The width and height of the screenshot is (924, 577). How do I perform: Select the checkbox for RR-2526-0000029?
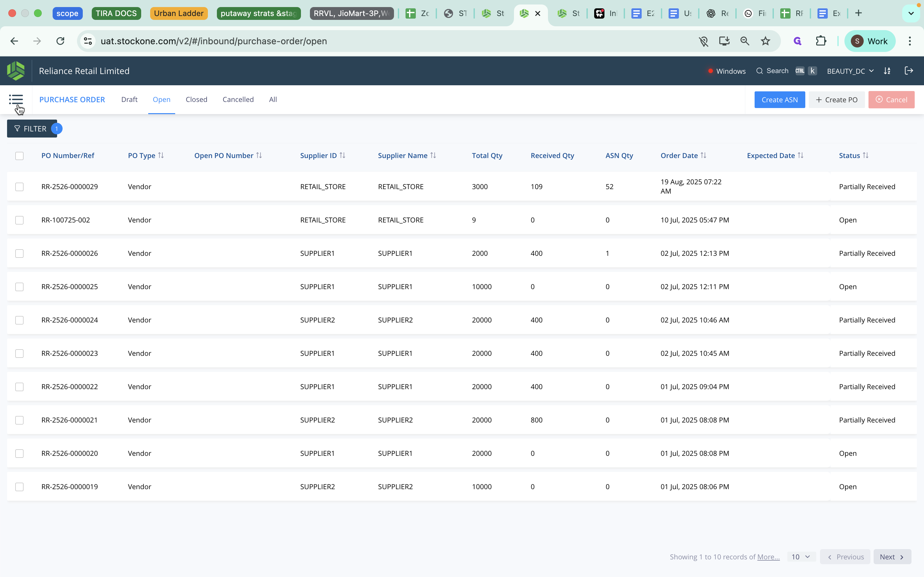coord(20,187)
